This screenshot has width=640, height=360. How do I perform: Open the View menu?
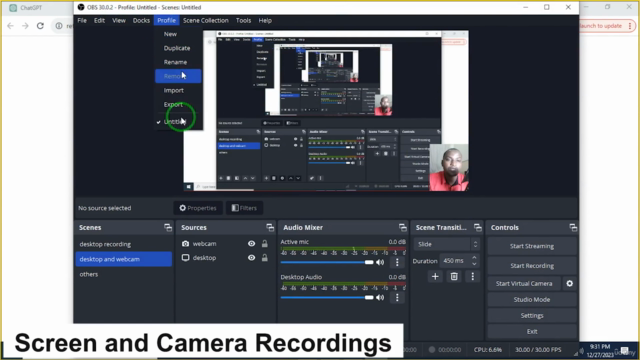click(x=119, y=20)
